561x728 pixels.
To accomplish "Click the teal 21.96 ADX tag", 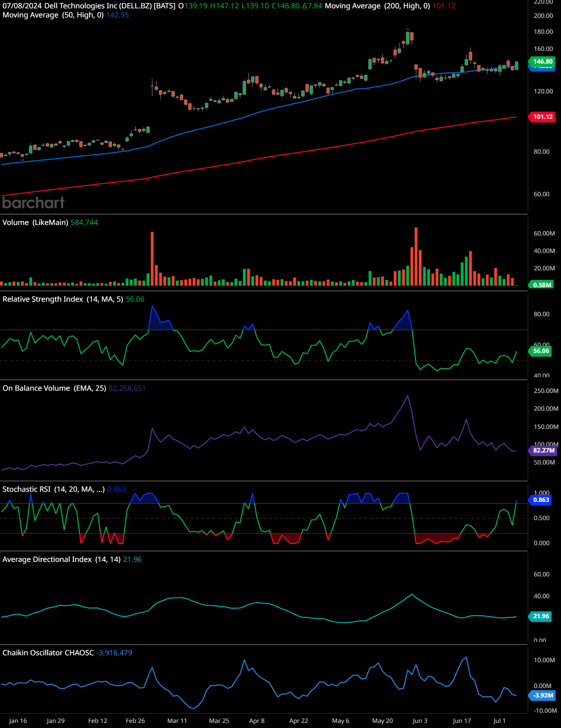I will [541, 616].
